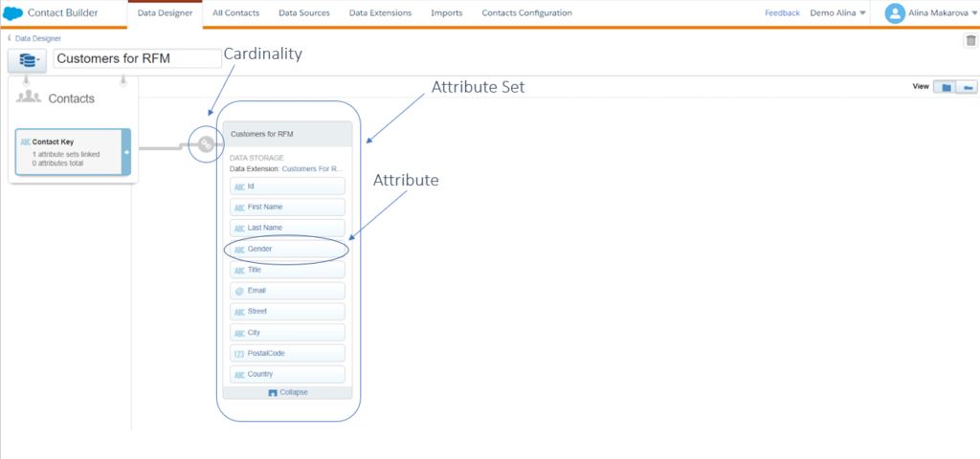
Task: Collapse the Customers for RFM attribute set
Action: [x=287, y=392]
